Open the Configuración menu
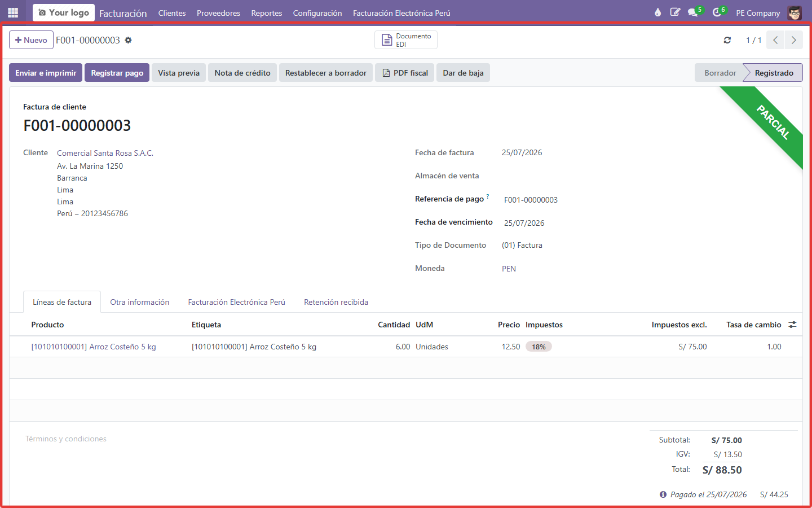The width and height of the screenshot is (812, 508). (317, 13)
